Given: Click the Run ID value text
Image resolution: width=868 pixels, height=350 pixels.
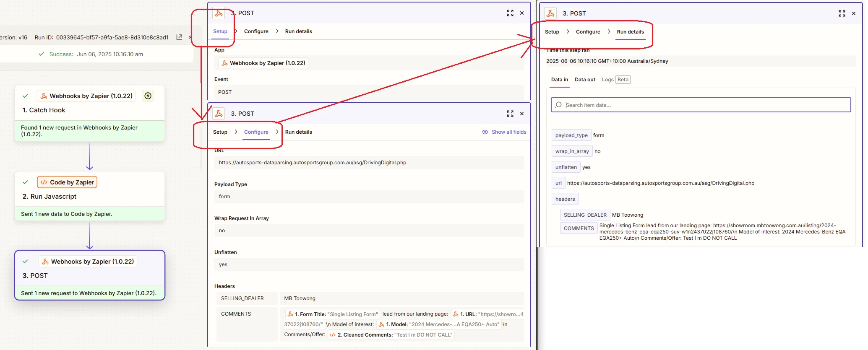Looking at the screenshot, I should click(x=112, y=37).
